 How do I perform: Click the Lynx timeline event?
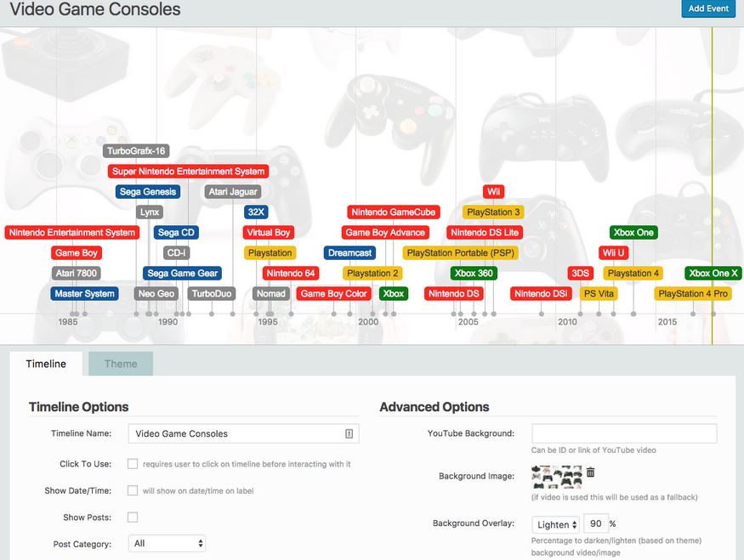click(150, 212)
